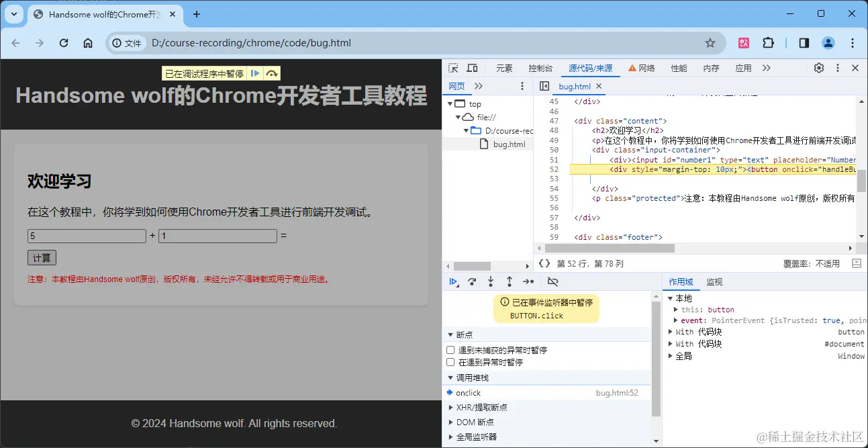The width and height of the screenshot is (868, 448).
Task: Activate the inspect element picker icon
Action: coord(454,68)
